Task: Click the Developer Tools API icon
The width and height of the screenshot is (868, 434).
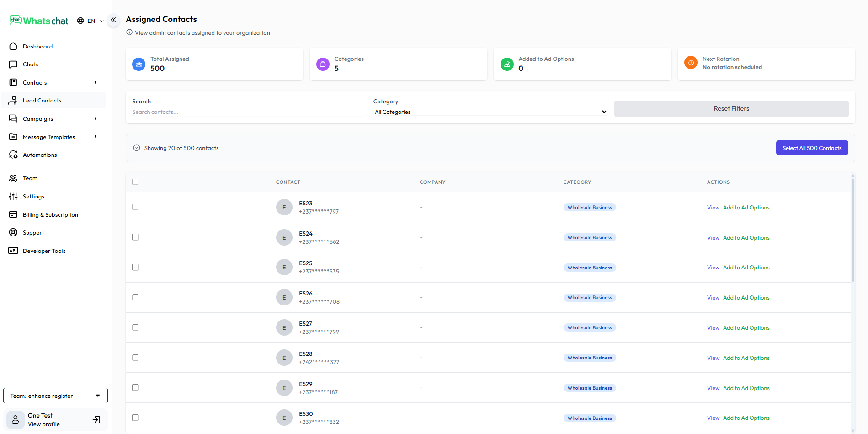Action: click(x=13, y=251)
